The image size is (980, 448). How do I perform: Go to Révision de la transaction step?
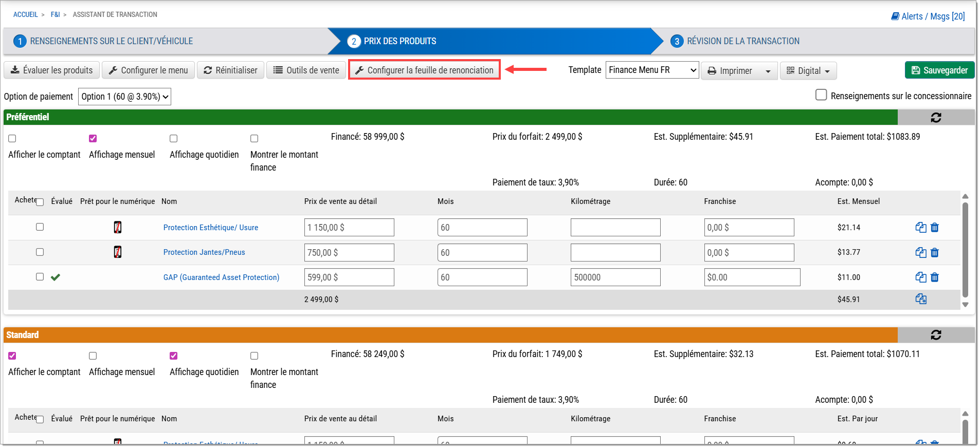742,41
